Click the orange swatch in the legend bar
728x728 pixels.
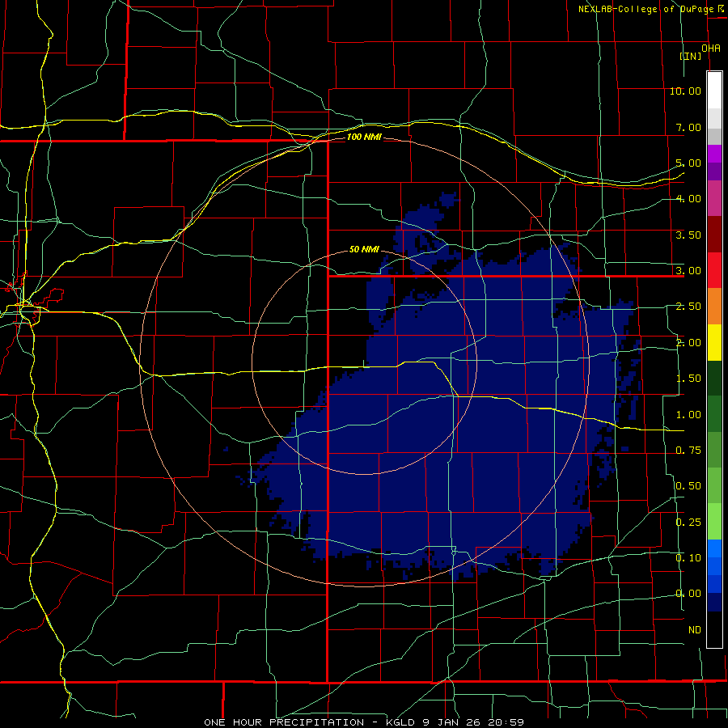(x=714, y=307)
